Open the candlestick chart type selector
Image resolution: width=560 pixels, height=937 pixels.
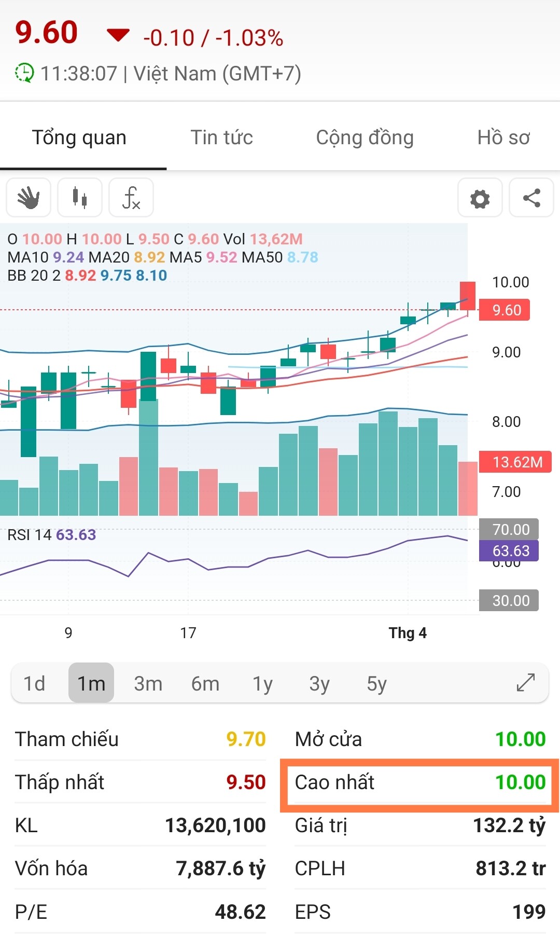(79, 198)
